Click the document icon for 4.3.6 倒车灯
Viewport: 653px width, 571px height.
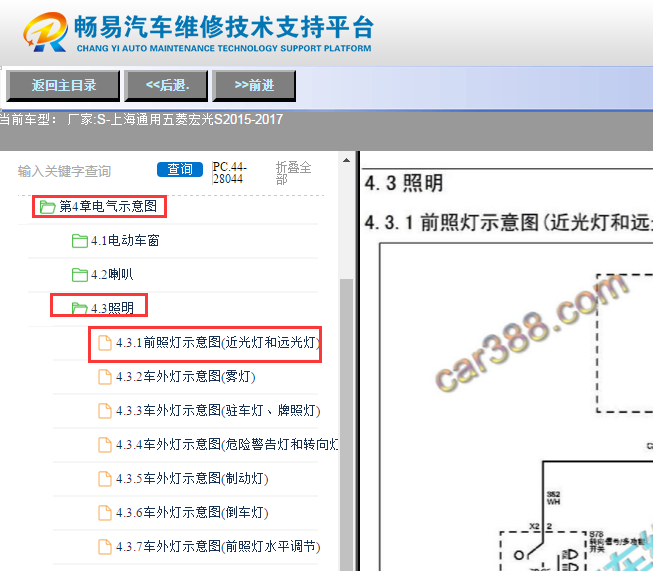pyautogui.click(x=105, y=513)
